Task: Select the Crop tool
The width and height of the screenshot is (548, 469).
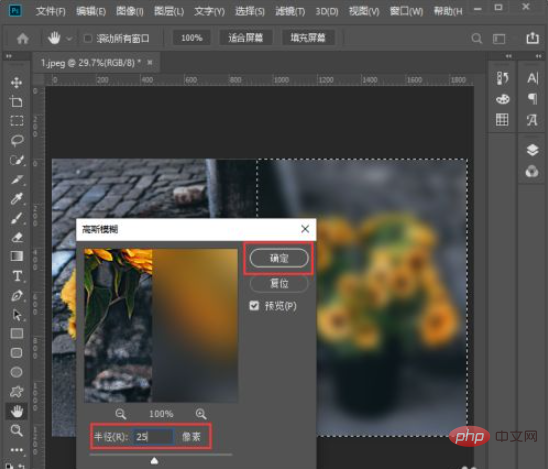Action: tap(16, 102)
